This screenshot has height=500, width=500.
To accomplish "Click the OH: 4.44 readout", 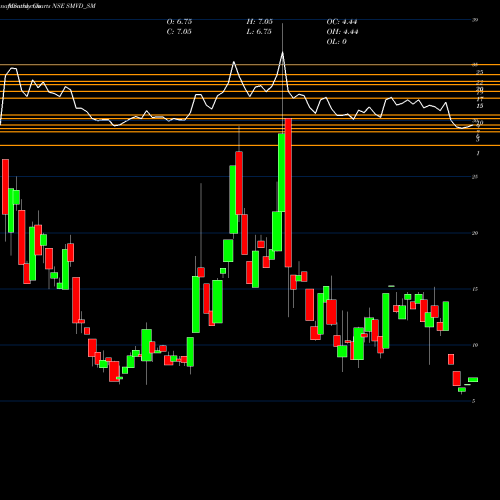I will tap(342, 32).
